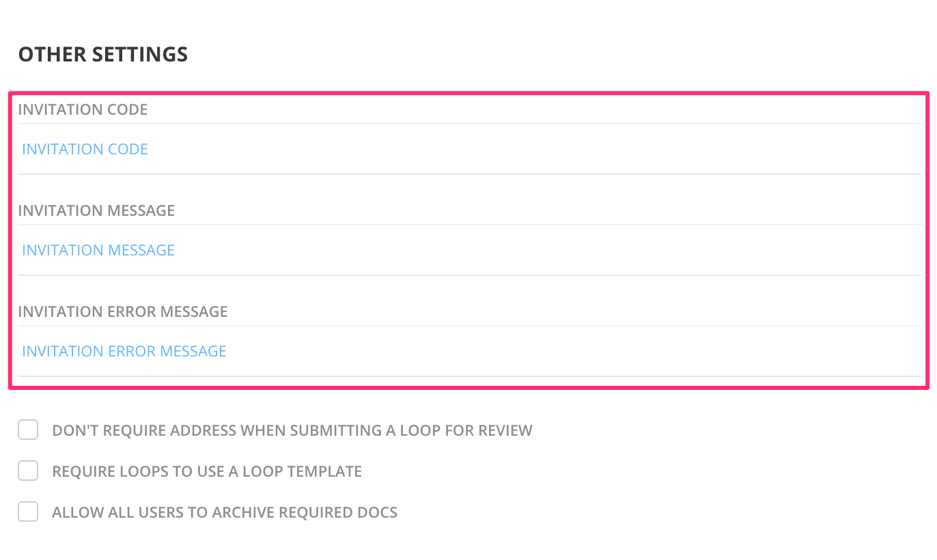
Task: Click the blue INVITATION ERROR MESSAGE placeholder text
Action: tap(124, 352)
